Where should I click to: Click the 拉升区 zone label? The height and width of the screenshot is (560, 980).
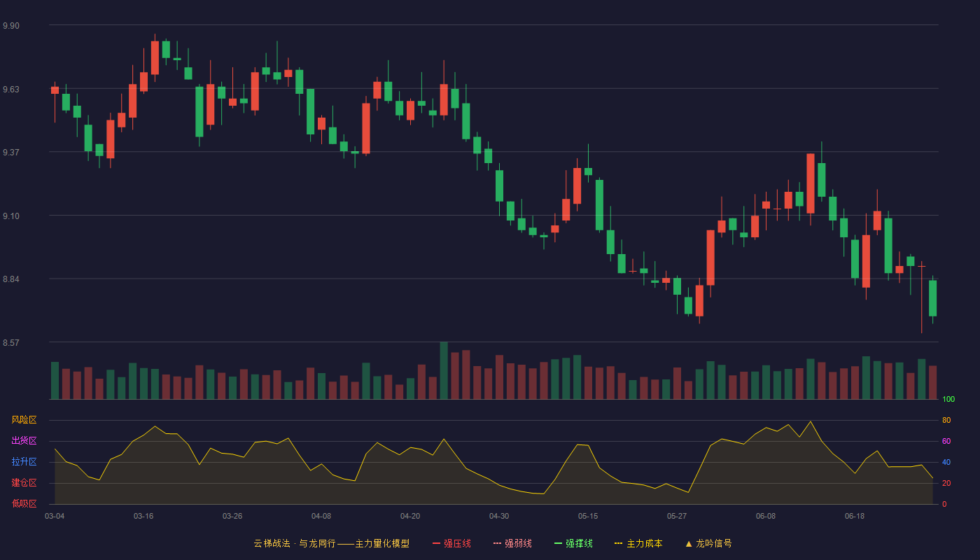[24, 462]
